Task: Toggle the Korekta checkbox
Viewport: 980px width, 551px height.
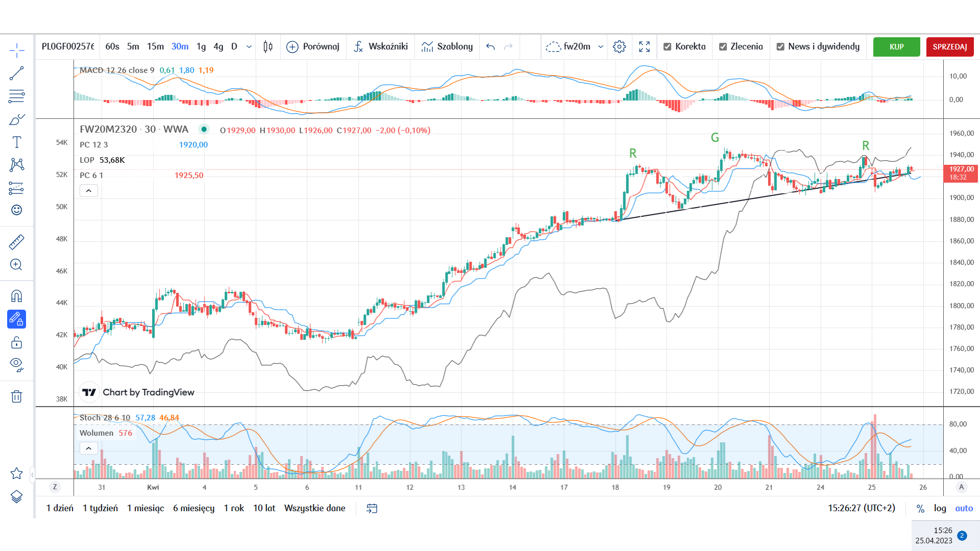Action: (x=667, y=46)
